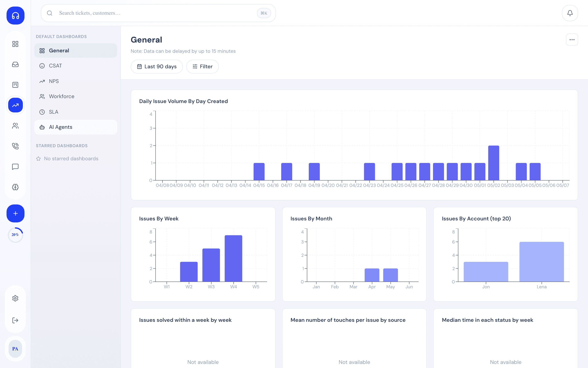Click the W2 bar in Issues By Week
588x368 pixels.
(189, 272)
